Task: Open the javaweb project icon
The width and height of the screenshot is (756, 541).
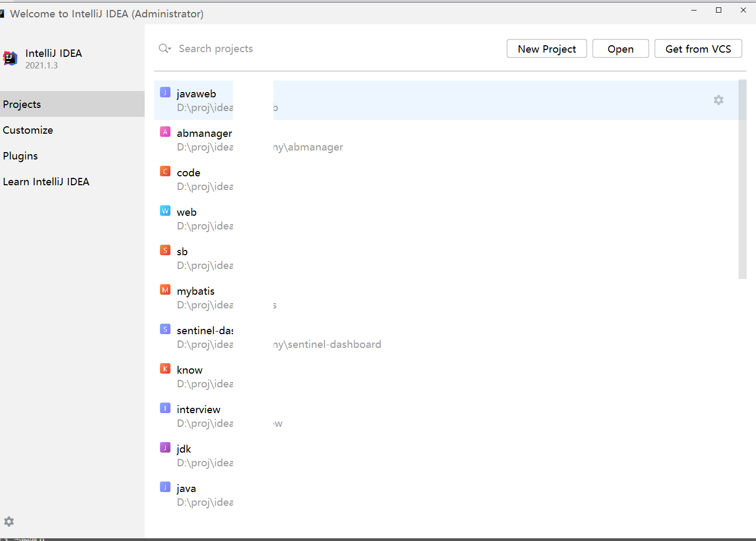Action: (165, 92)
